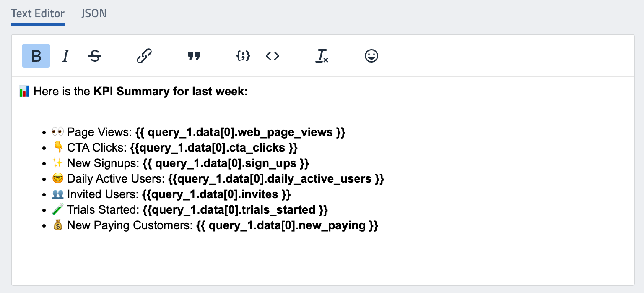Add a blockquote with quote icon
The width and height of the screenshot is (644, 293).
click(x=193, y=56)
